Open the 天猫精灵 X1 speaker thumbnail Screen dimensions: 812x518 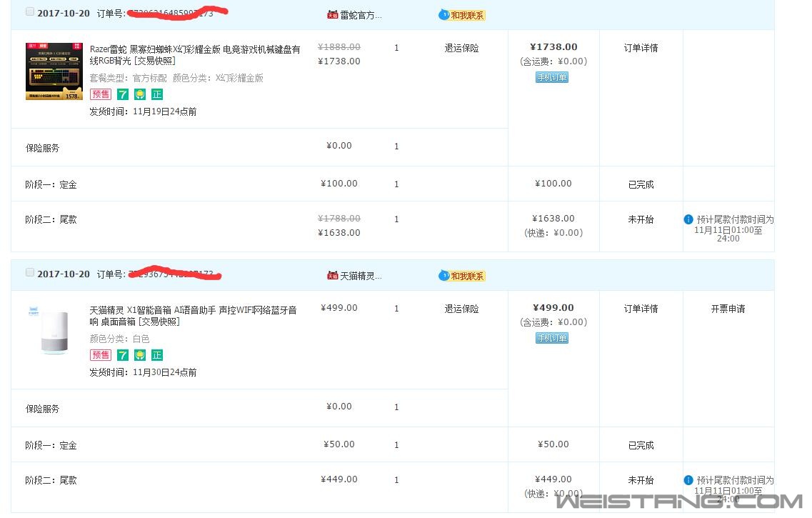54,332
